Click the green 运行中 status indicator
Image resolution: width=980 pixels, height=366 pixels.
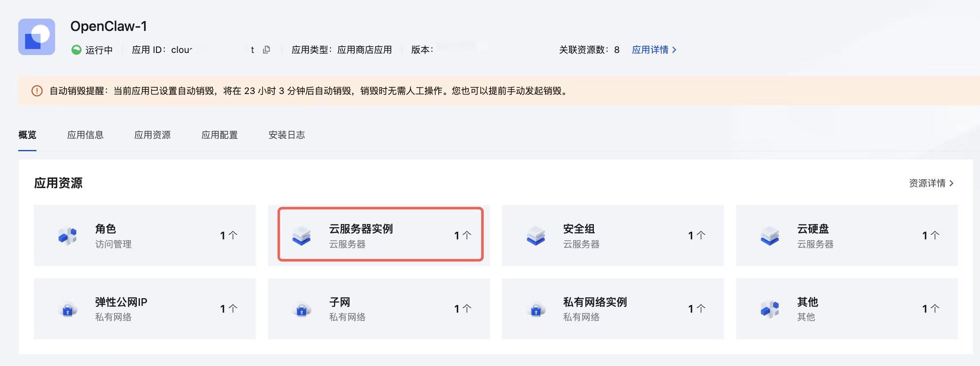[x=76, y=50]
